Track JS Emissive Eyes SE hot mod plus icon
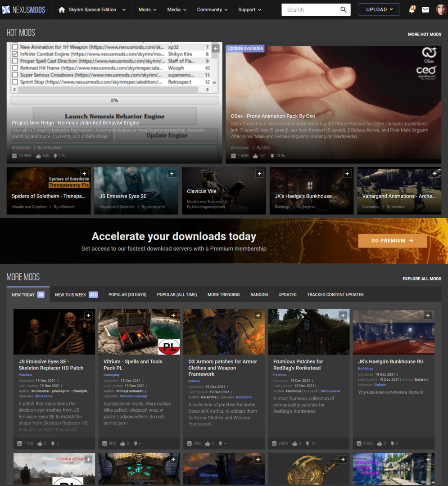This screenshot has width=448, height=486. (x=172, y=174)
